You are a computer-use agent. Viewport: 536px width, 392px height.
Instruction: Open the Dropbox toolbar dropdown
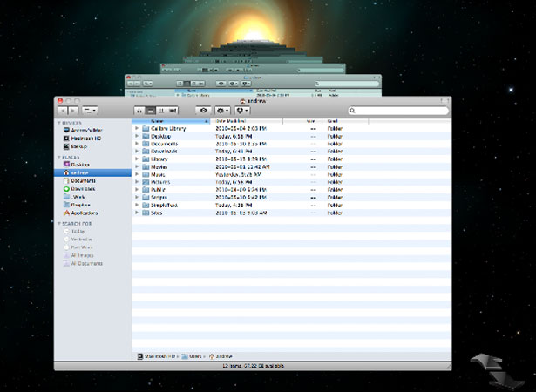[242, 111]
